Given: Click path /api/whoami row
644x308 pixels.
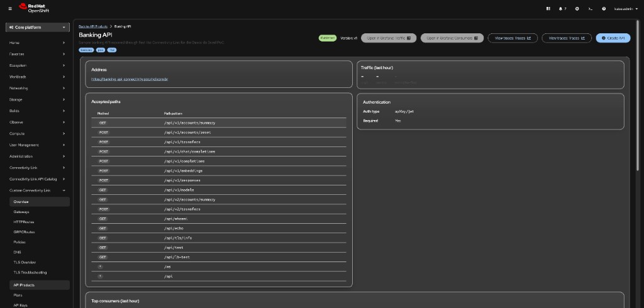Looking at the screenshot, I should (218, 219).
